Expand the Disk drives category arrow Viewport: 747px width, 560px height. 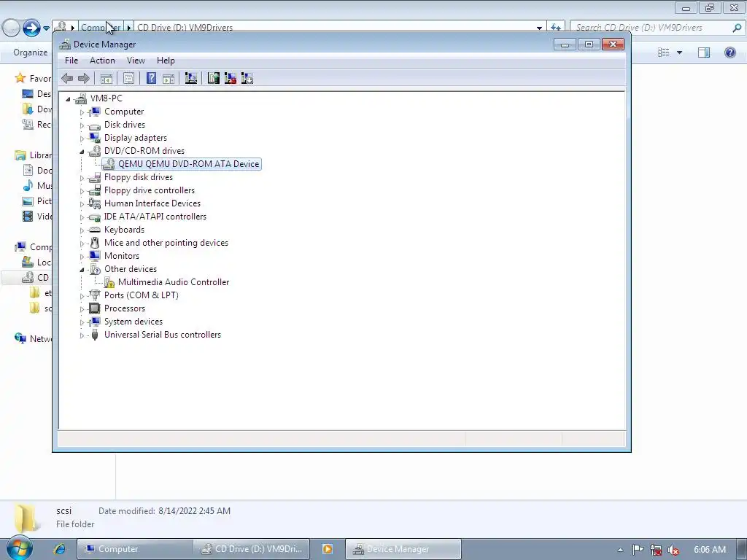[82, 125]
